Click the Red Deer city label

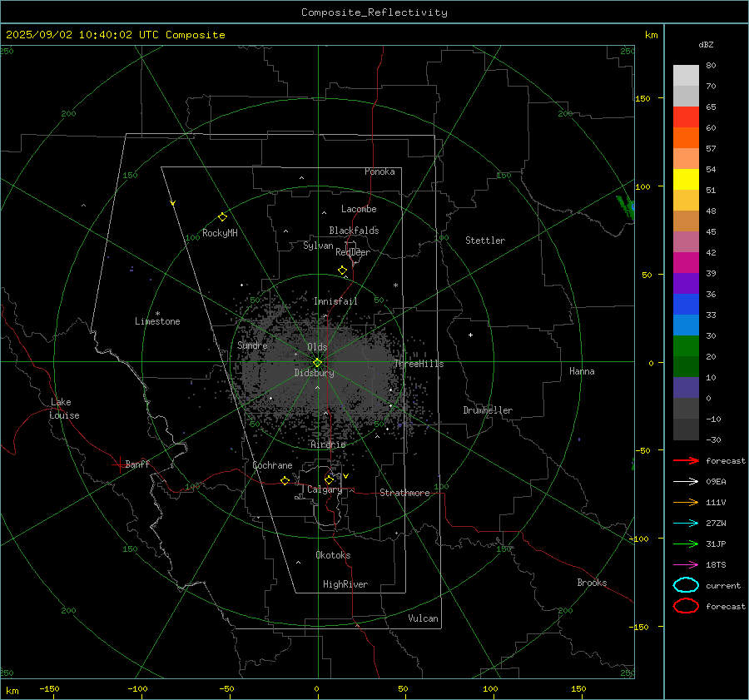(353, 252)
